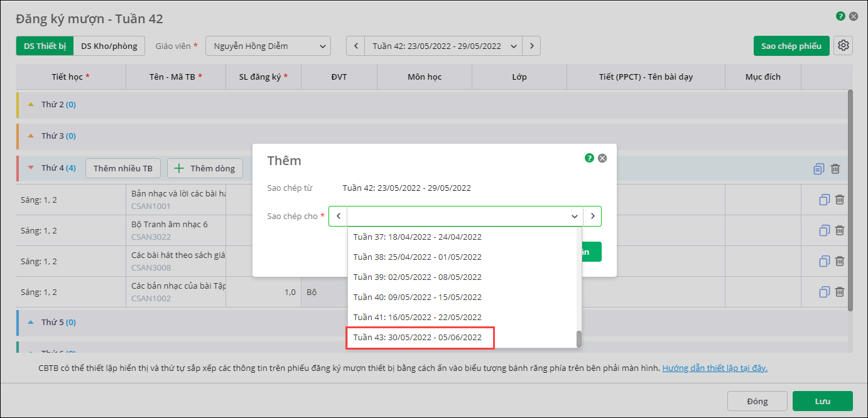The width and height of the screenshot is (868, 418).
Task: Open Hướng dẫn thiết lập tại đây link
Action: click(x=714, y=368)
